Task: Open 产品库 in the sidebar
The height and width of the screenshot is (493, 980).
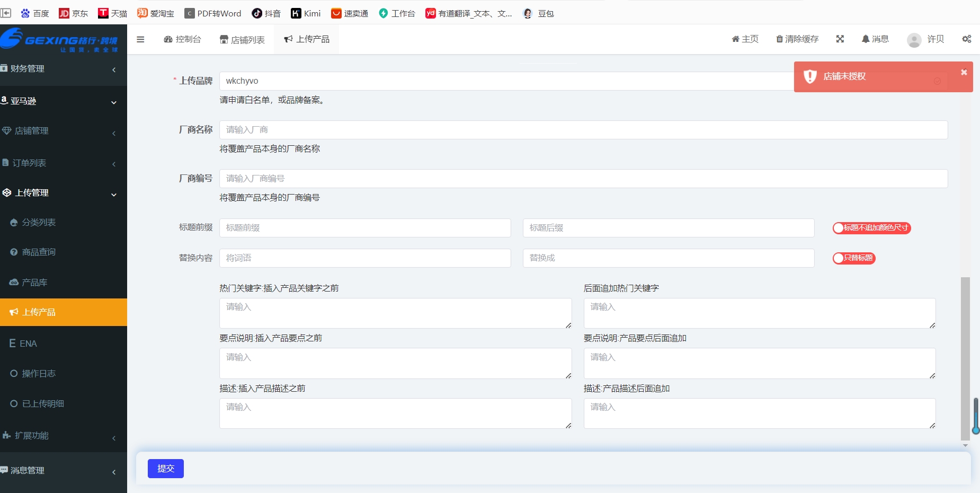Action: point(35,283)
